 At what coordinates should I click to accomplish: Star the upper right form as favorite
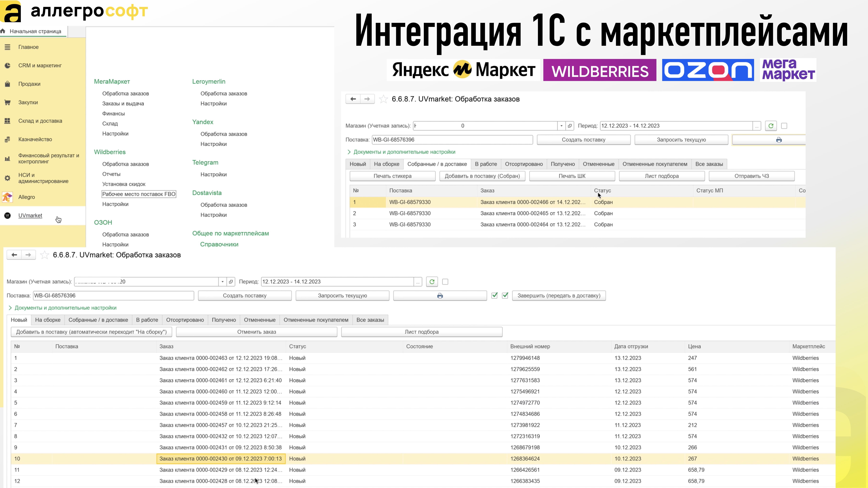(x=383, y=99)
